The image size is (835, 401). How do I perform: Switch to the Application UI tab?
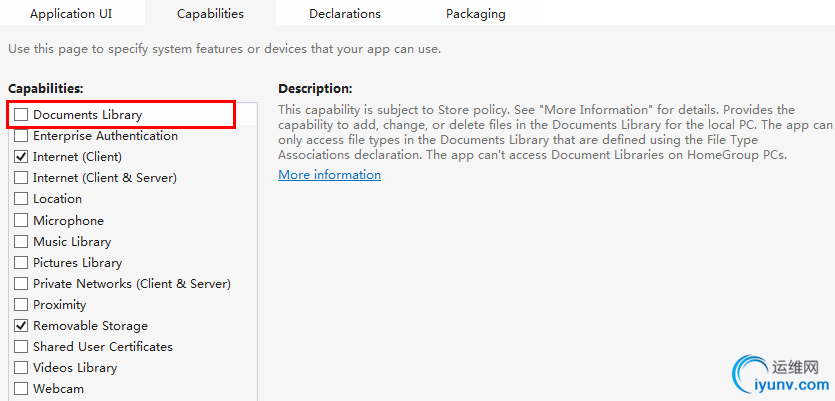click(72, 14)
